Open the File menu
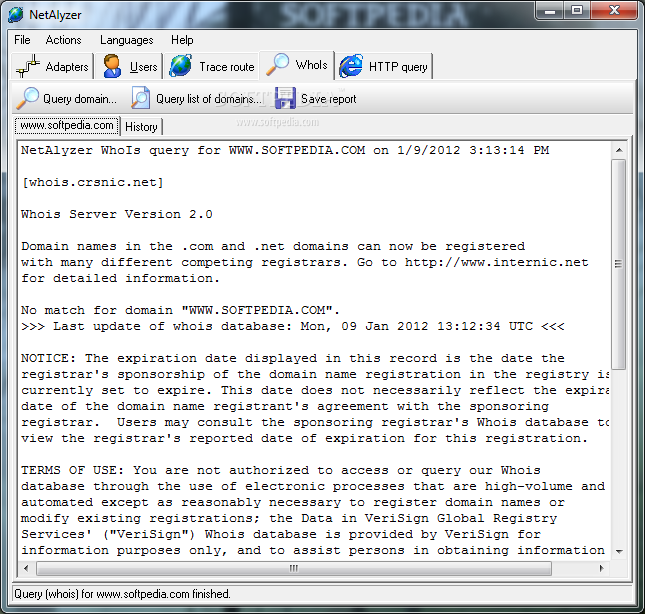645x614 pixels. (22, 40)
